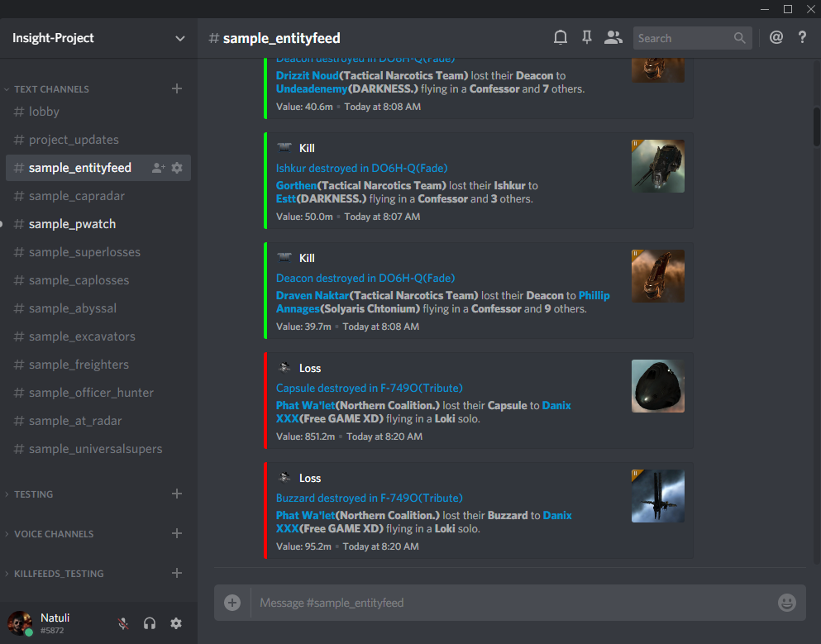Open Capsule destroyed in F-749O(Tribute) link
This screenshot has width=821, height=644.
click(x=370, y=388)
